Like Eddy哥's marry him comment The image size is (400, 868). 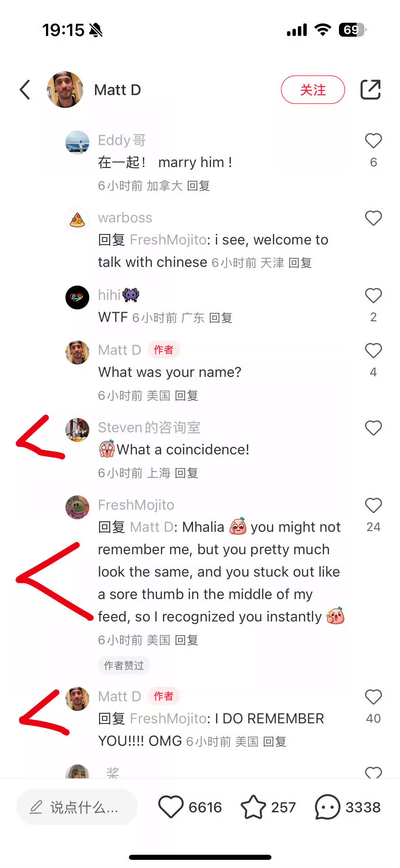(x=373, y=141)
